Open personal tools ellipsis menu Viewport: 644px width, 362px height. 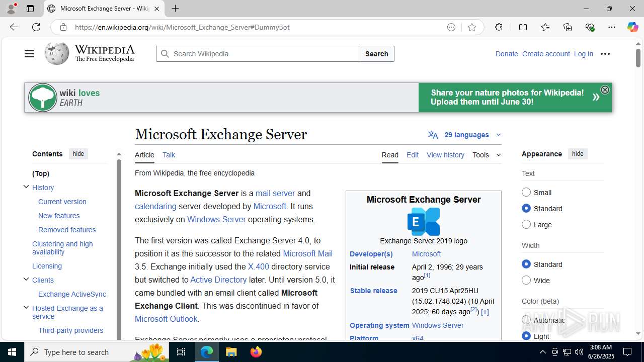point(605,54)
